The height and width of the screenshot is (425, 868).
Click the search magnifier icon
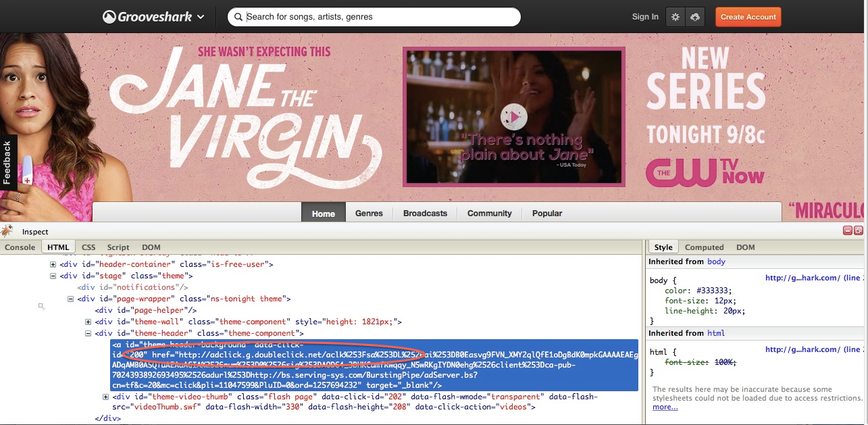(x=237, y=17)
